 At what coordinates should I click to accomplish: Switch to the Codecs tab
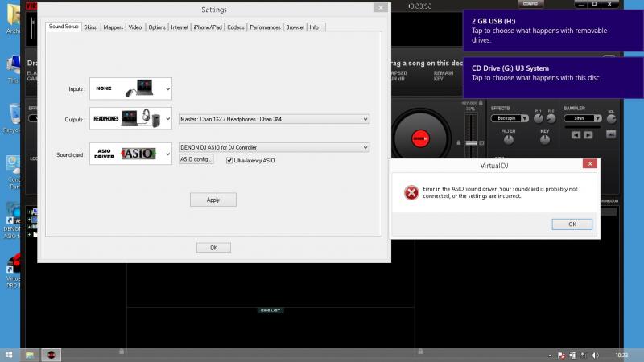[x=236, y=27]
